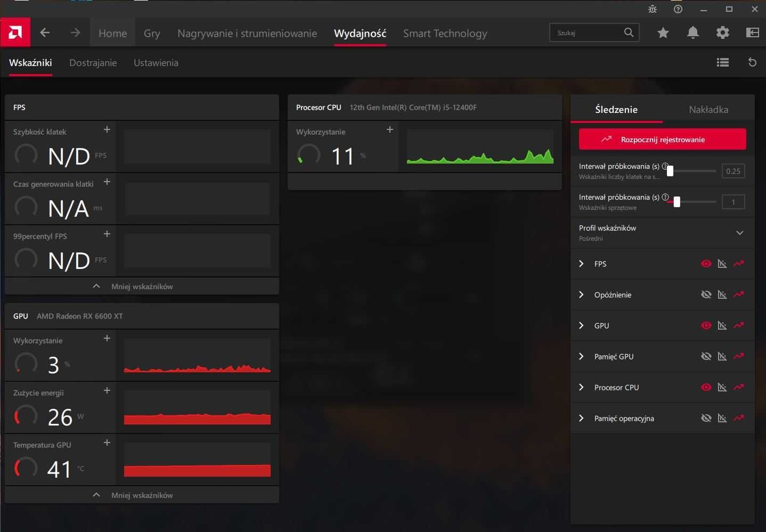The image size is (766, 532).
Task: Switch to list view icon
Action: click(722, 62)
